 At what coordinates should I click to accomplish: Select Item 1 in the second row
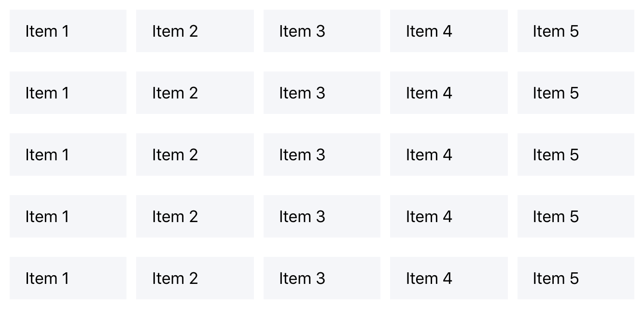(68, 93)
